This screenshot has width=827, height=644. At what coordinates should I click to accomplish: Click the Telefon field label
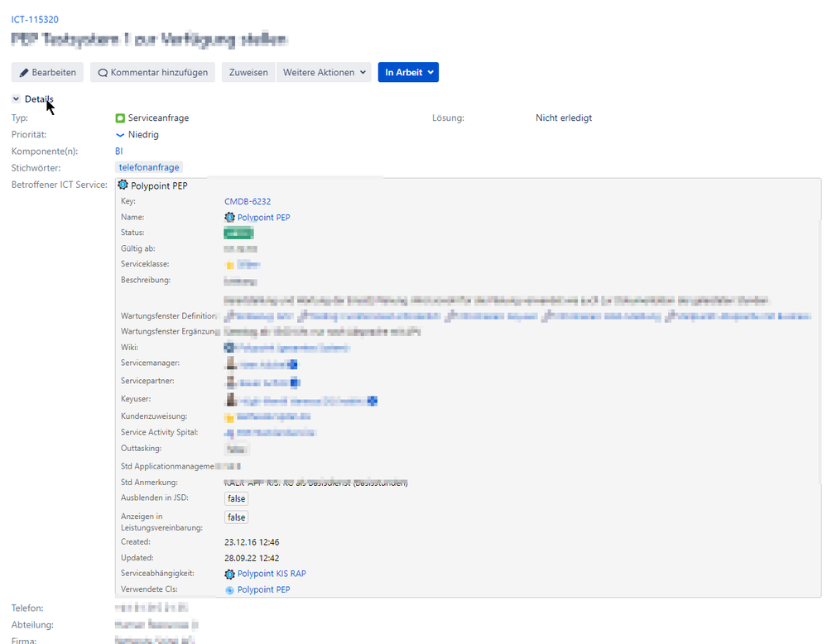coord(27,608)
